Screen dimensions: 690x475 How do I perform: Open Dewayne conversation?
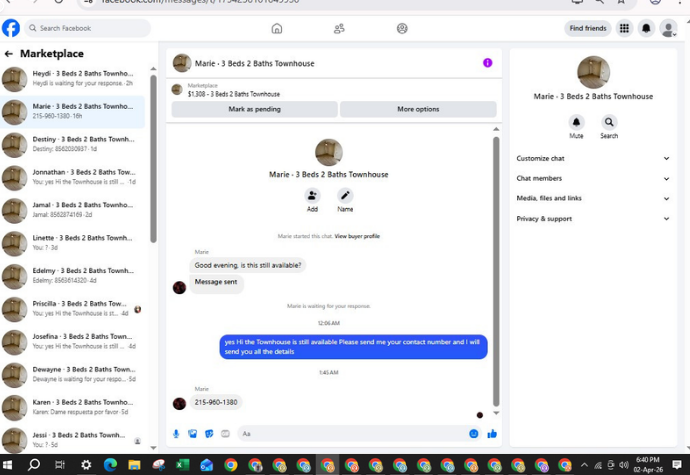coord(73,375)
